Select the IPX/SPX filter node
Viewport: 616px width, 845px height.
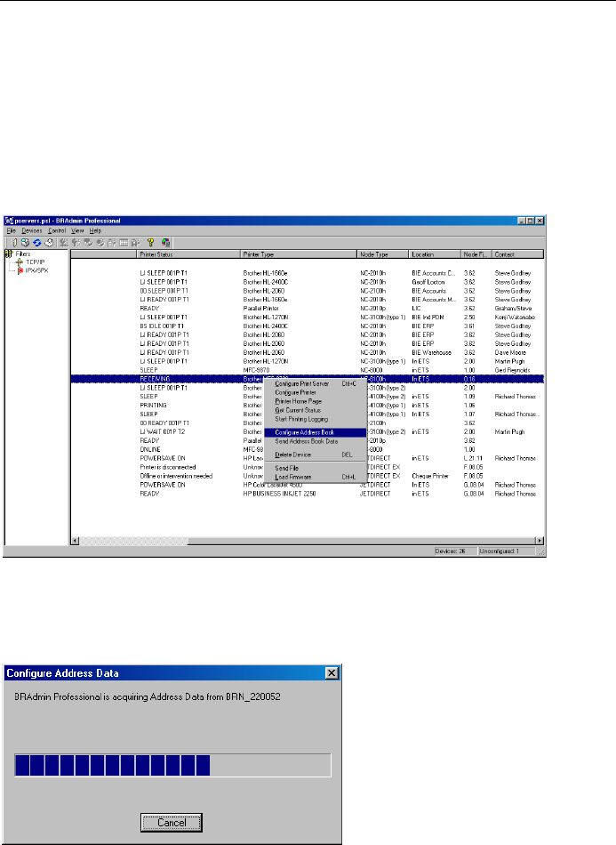[36, 270]
